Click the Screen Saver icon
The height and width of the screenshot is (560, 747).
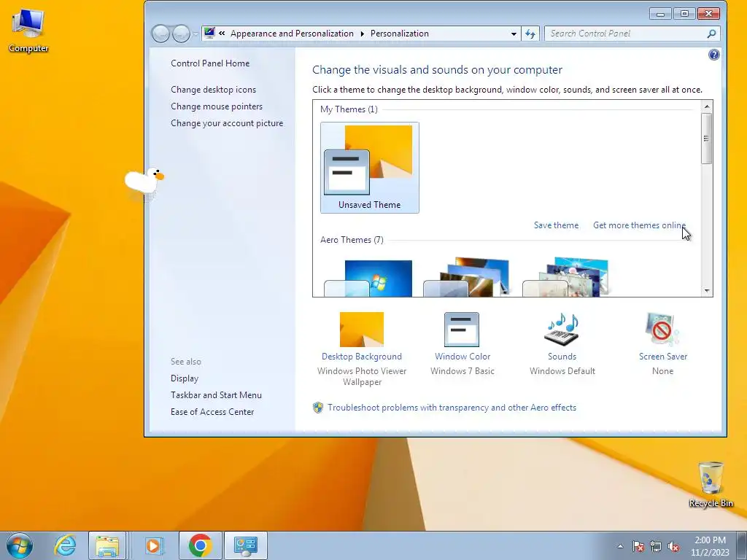[662, 329]
